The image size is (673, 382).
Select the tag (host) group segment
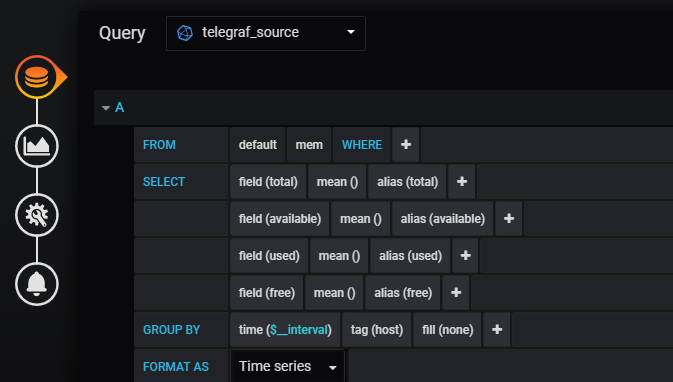click(376, 329)
